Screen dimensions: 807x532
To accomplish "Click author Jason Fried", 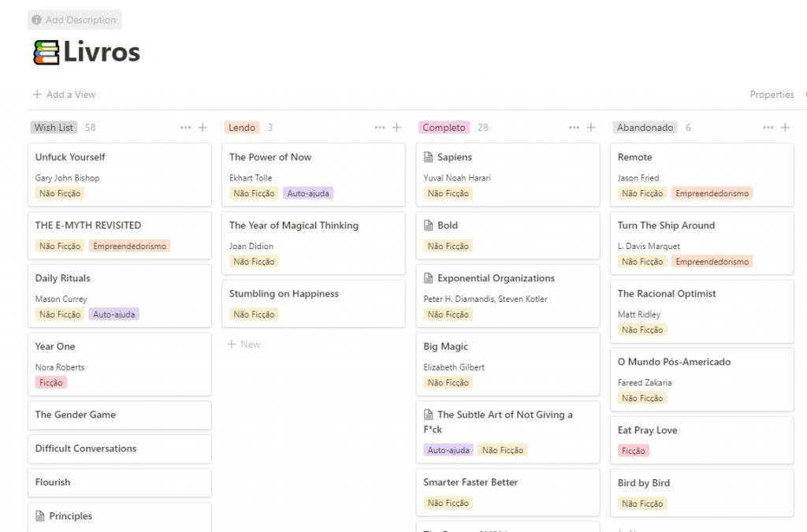I will 638,178.
